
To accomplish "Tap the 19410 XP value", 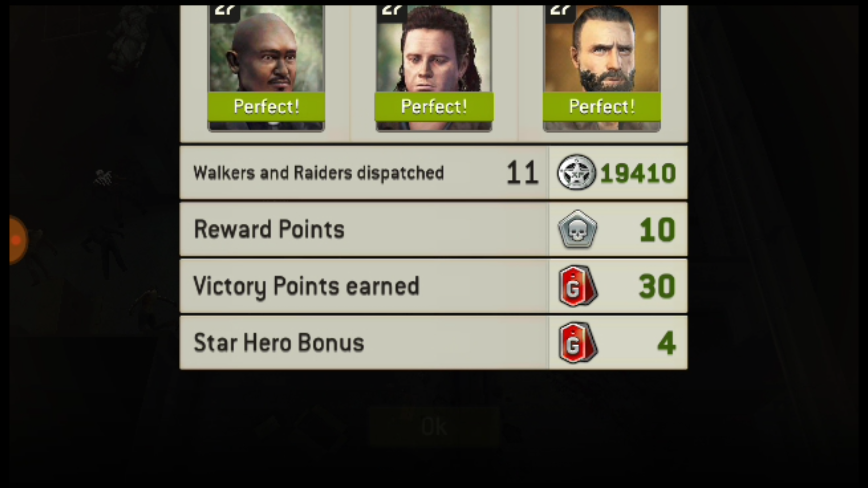I will (x=638, y=174).
